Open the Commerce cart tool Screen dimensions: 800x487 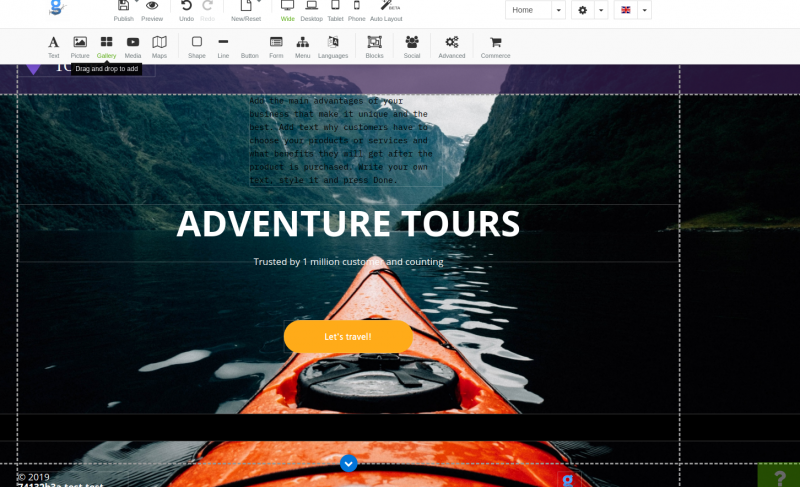click(495, 47)
